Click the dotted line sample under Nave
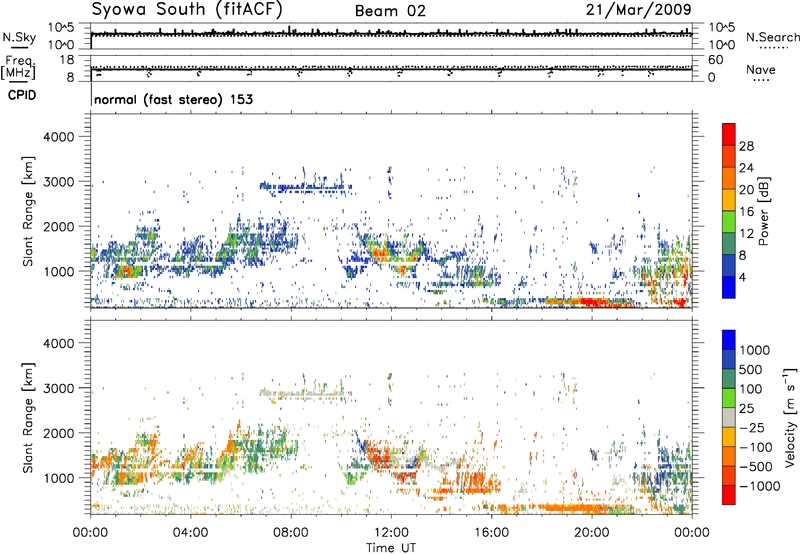 click(x=761, y=80)
